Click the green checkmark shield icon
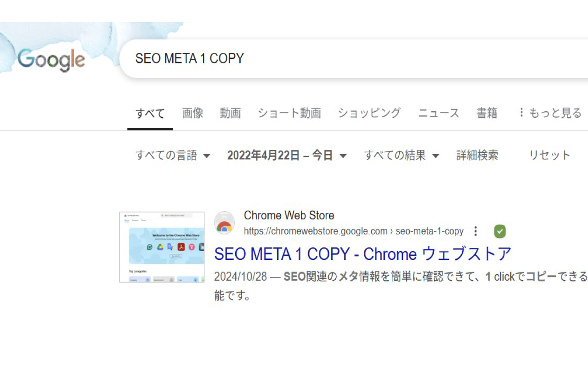588x368 pixels. tap(500, 231)
